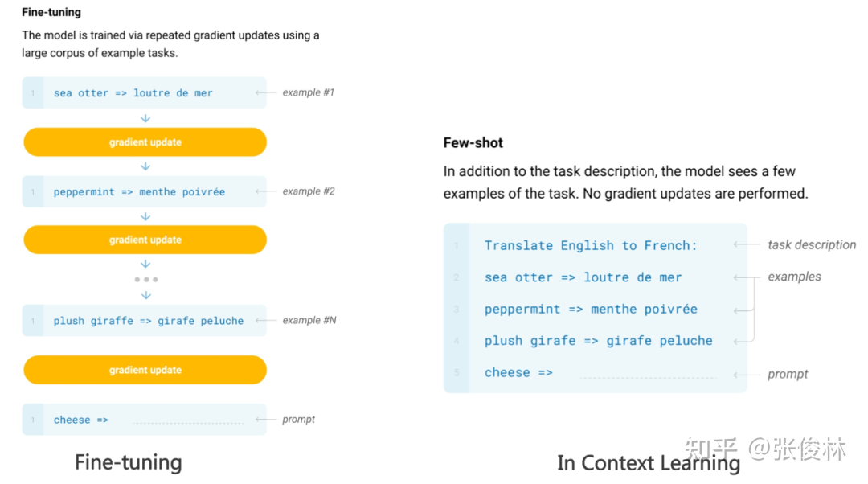The image size is (868, 484).
Task: Click the 'peppermint => menthe poivrée' few-shot line
Action: [x=591, y=310]
